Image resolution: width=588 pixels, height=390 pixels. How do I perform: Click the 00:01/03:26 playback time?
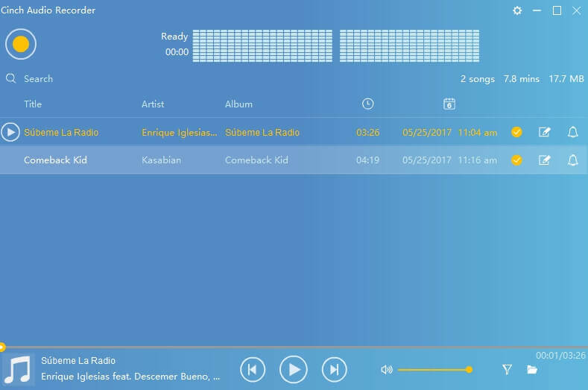[x=560, y=356]
